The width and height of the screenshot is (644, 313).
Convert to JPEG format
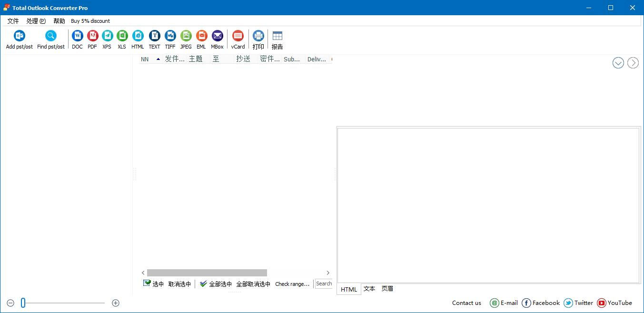186,39
